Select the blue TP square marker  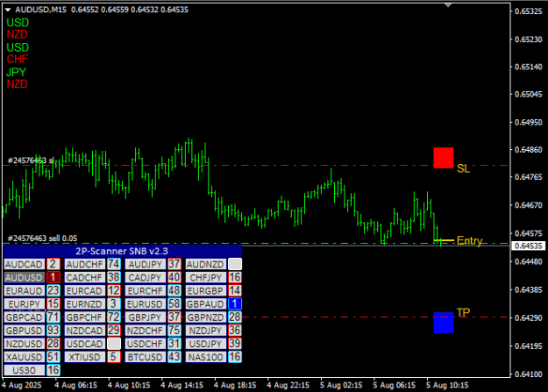[x=444, y=323]
